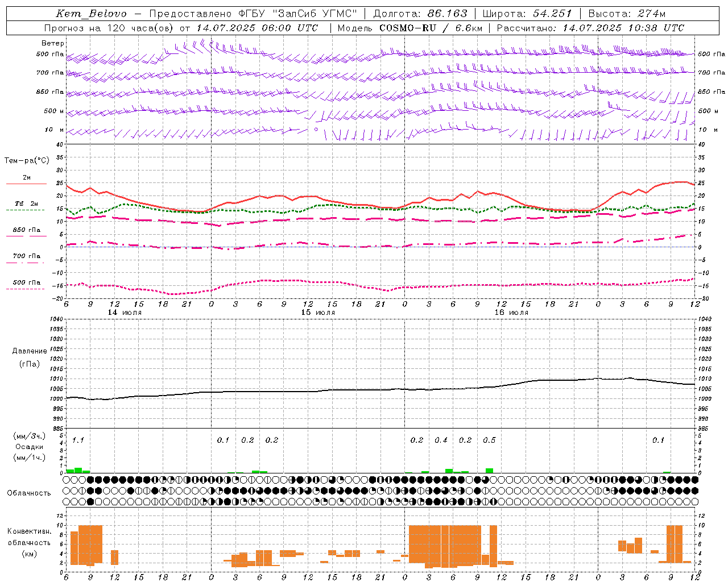Click the Тем-ра(°C) temperature panel label
Image resolution: width=728 pixels, height=582 pixels.
coord(27,161)
